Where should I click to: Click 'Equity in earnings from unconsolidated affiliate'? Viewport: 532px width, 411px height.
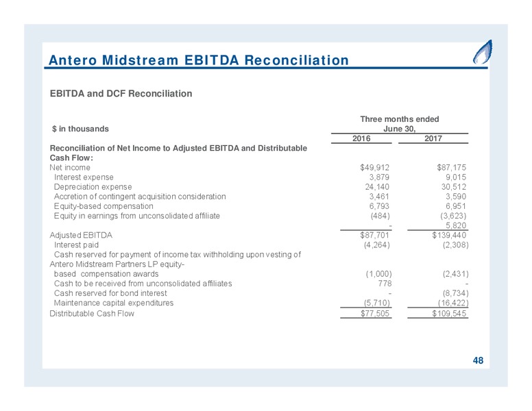click(x=136, y=216)
